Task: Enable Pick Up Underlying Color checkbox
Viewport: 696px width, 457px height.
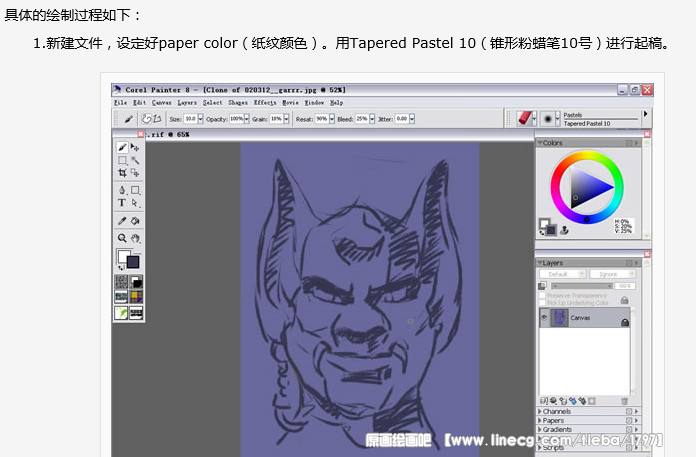Action: pos(542,303)
